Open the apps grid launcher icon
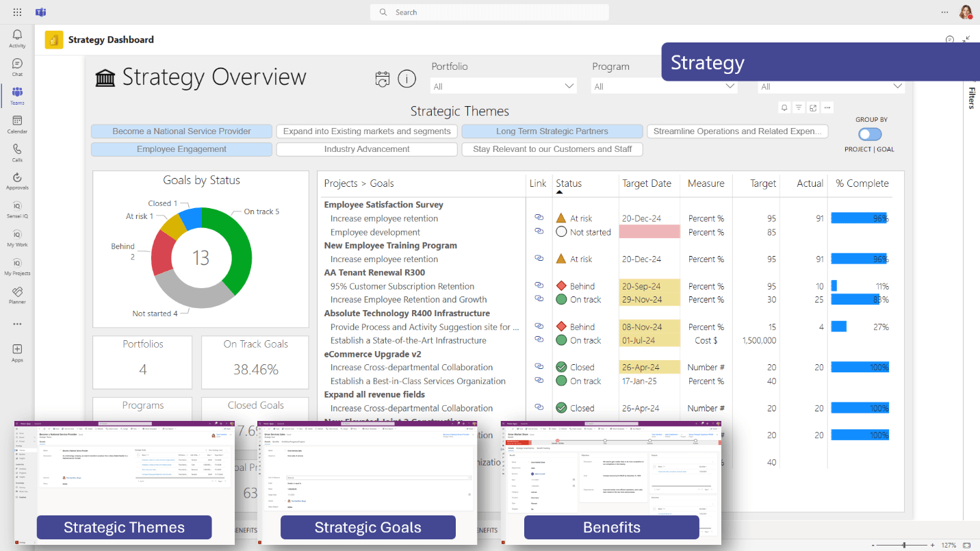Viewport: 980px width, 551px height. [x=17, y=12]
